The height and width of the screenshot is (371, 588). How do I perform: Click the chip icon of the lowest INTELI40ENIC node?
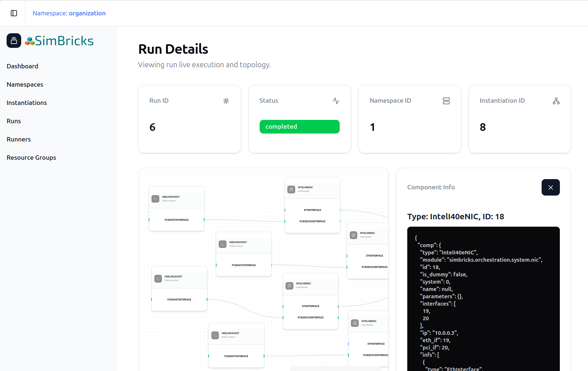pos(355,323)
